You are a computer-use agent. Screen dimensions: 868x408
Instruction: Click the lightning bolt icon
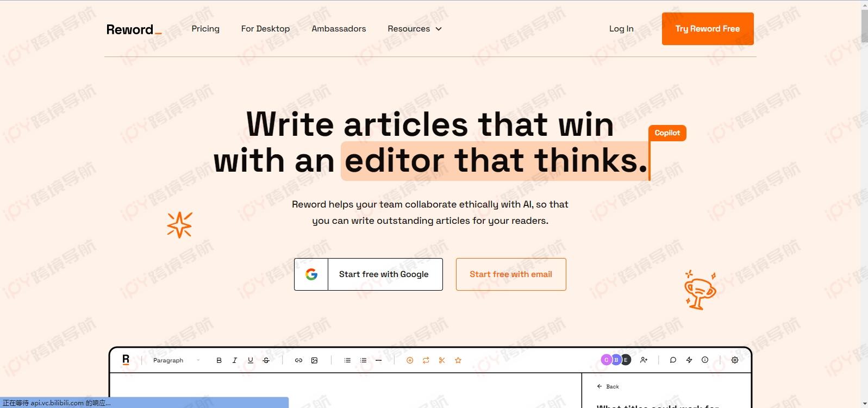tap(689, 360)
